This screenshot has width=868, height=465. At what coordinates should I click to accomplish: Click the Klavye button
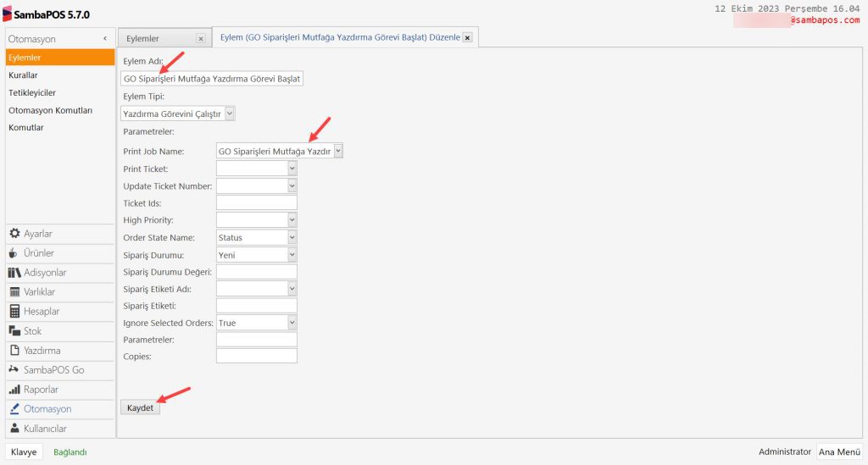coord(24,451)
